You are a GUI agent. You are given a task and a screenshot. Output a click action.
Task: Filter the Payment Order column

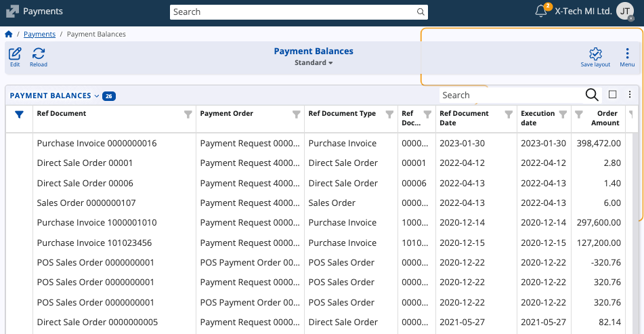pos(296,114)
